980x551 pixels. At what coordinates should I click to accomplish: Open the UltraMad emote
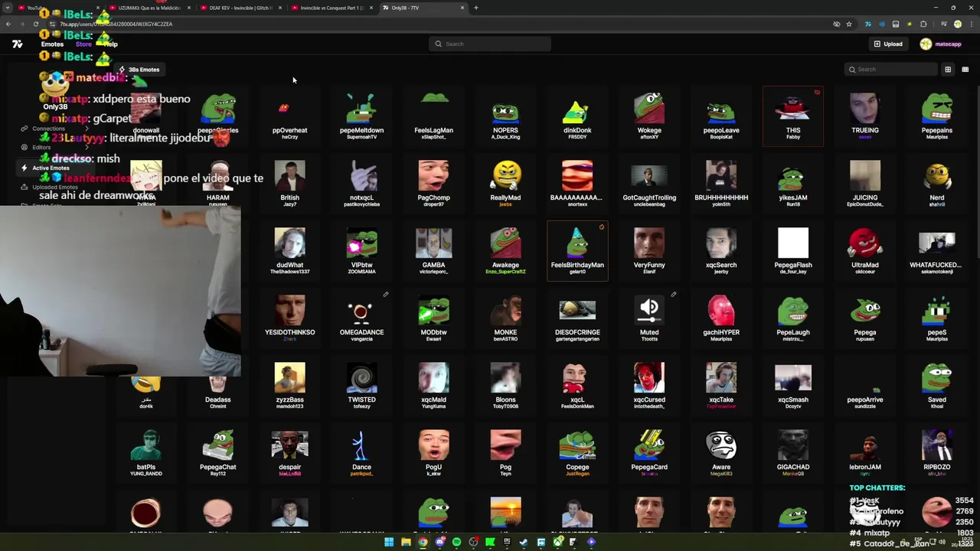[865, 251]
